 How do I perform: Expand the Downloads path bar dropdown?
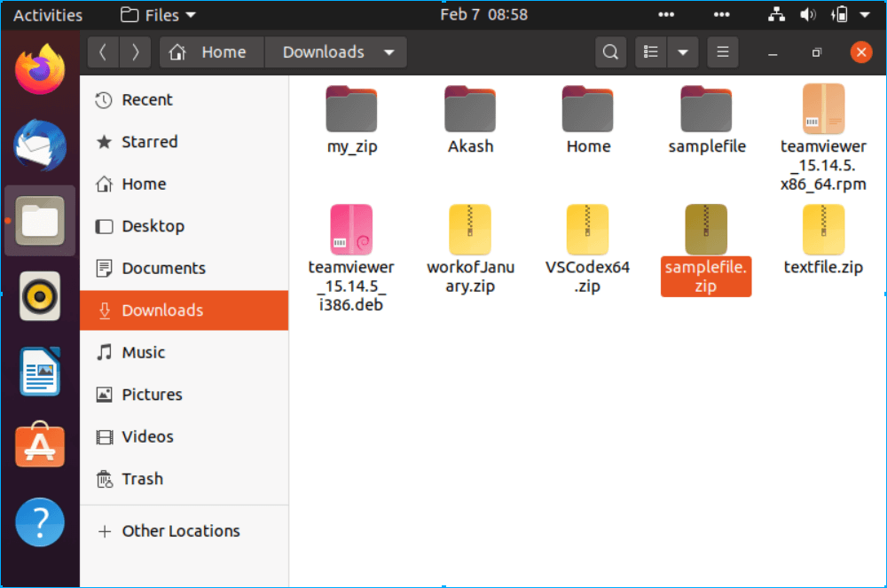[x=389, y=52]
